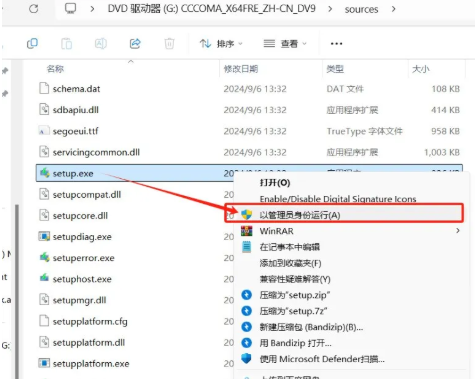
Task: Click the Copy toolbar icon
Action: click(x=32, y=43)
